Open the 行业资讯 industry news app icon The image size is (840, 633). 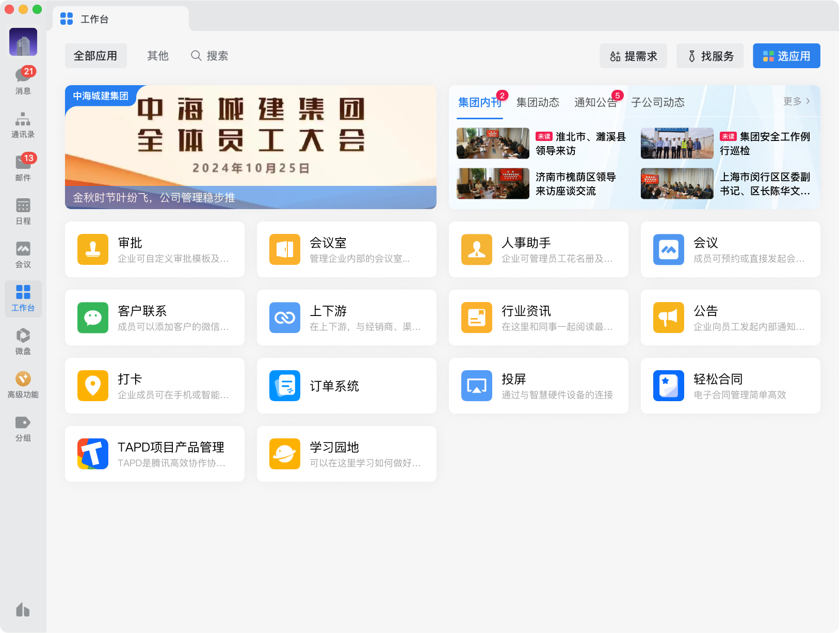tap(477, 318)
